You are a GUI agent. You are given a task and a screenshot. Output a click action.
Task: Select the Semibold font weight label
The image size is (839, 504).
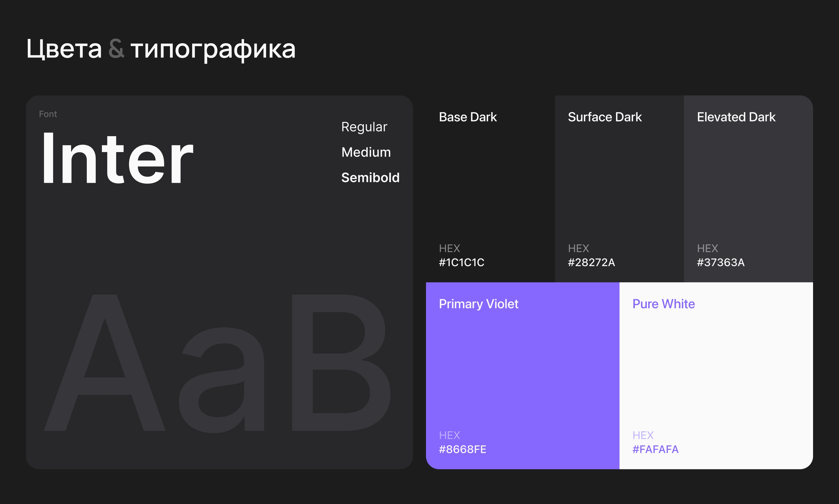(x=370, y=178)
